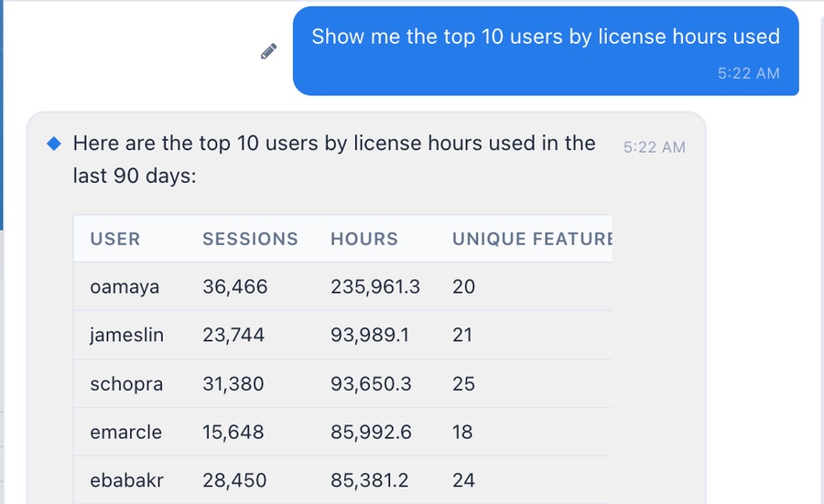The image size is (824, 504).
Task: Click unique features value 18 for emarcle
Action: tap(462, 432)
